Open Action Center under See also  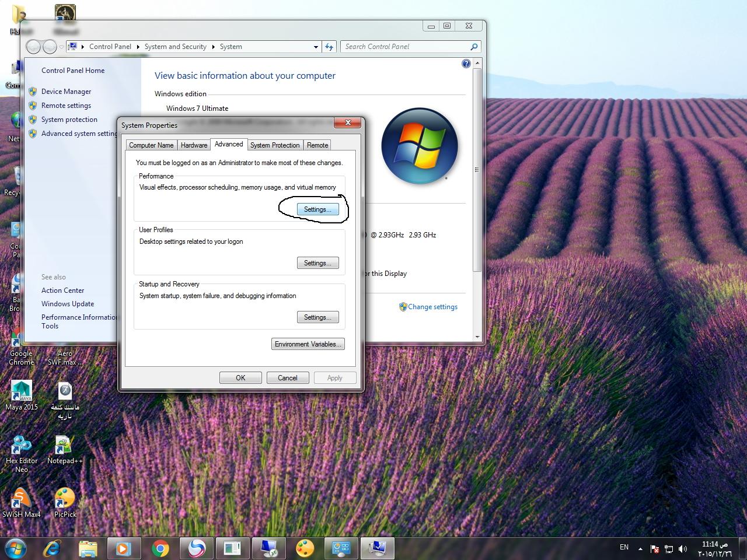(x=62, y=290)
